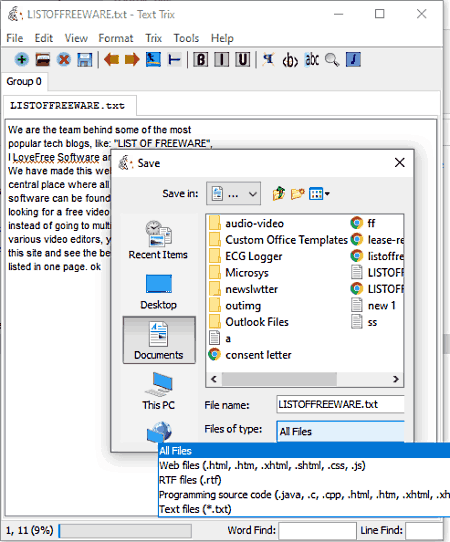Click the HTML tag (b) icon

[290, 60]
